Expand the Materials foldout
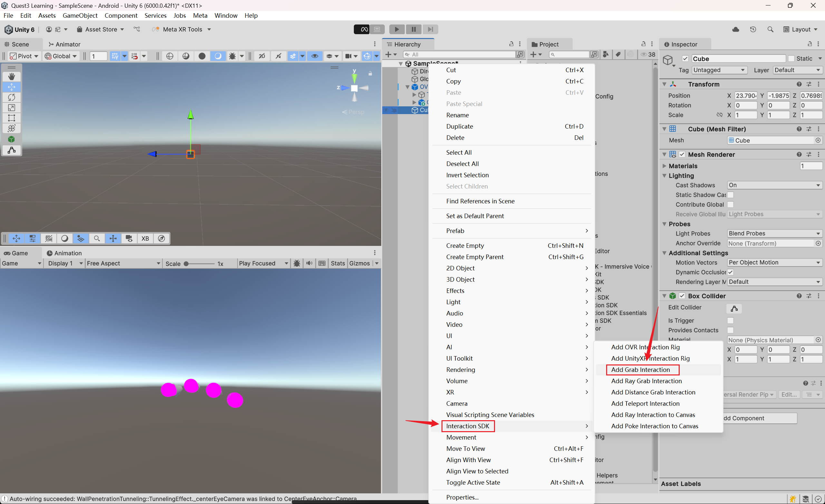This screenshot has height=504, width=825. click(x=665, y=166)
